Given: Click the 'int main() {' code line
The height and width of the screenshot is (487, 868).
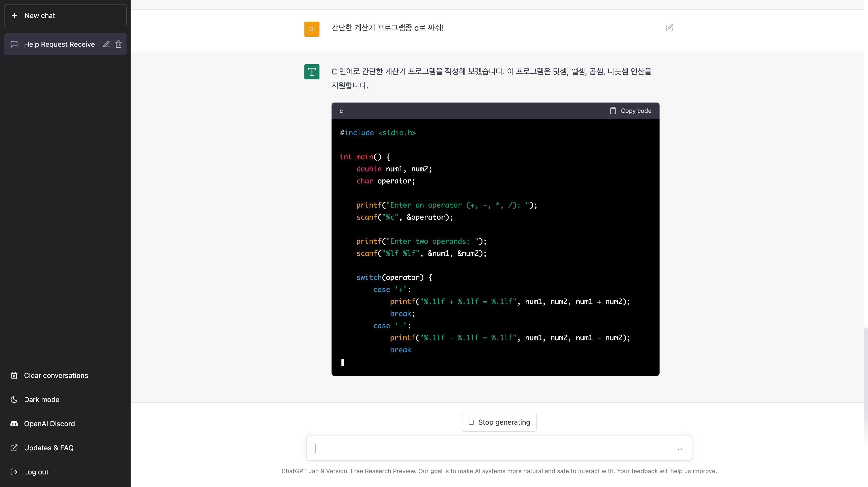Looking at the screenshot, I should point(365,157).
